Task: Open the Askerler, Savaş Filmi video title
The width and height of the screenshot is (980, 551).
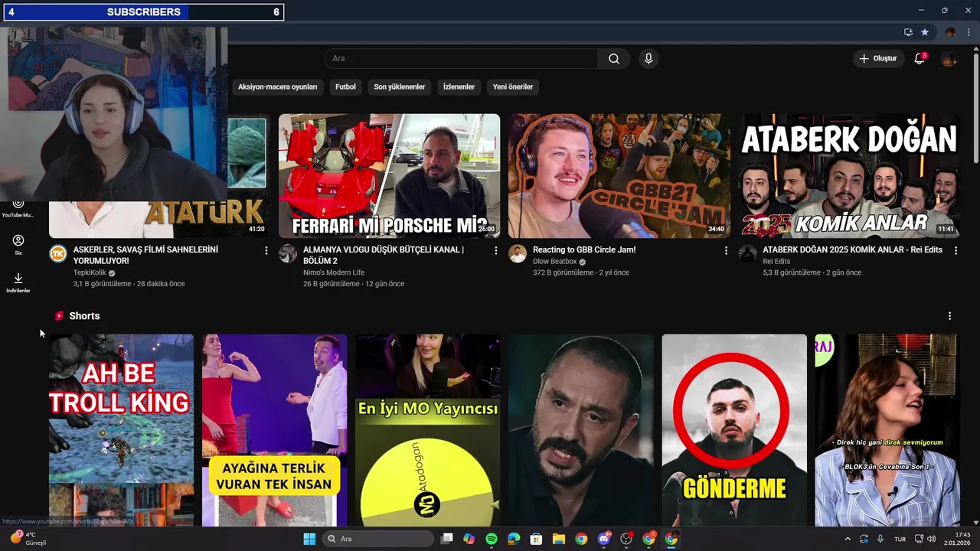Action: click(145, 255)
